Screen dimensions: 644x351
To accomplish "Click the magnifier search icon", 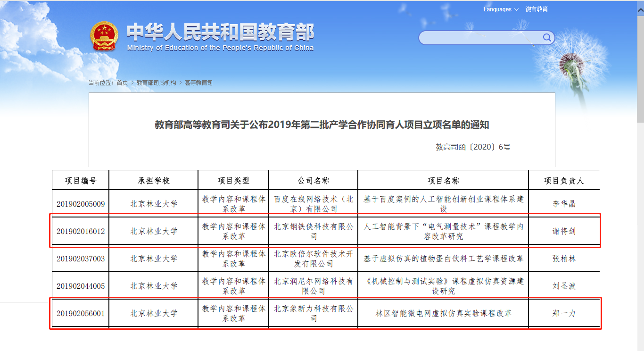I will coord(547,38).
